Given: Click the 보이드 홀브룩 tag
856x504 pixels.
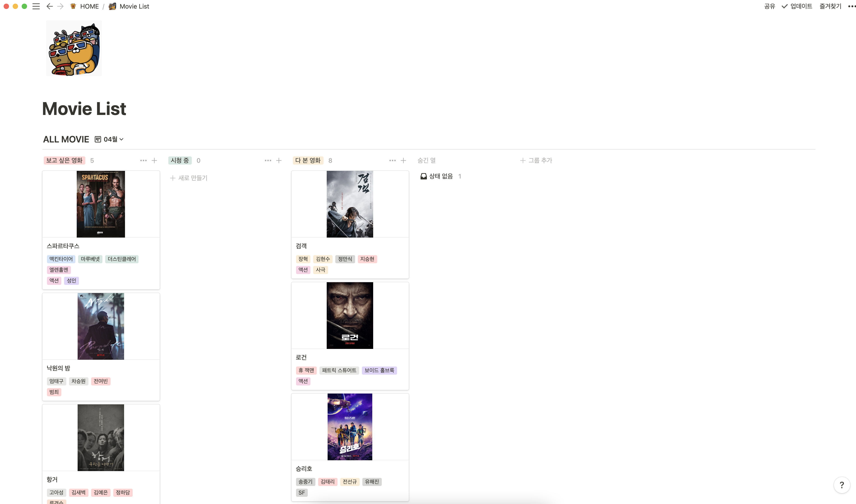Looking at the screenshot, I should click(x=379, y=371).
